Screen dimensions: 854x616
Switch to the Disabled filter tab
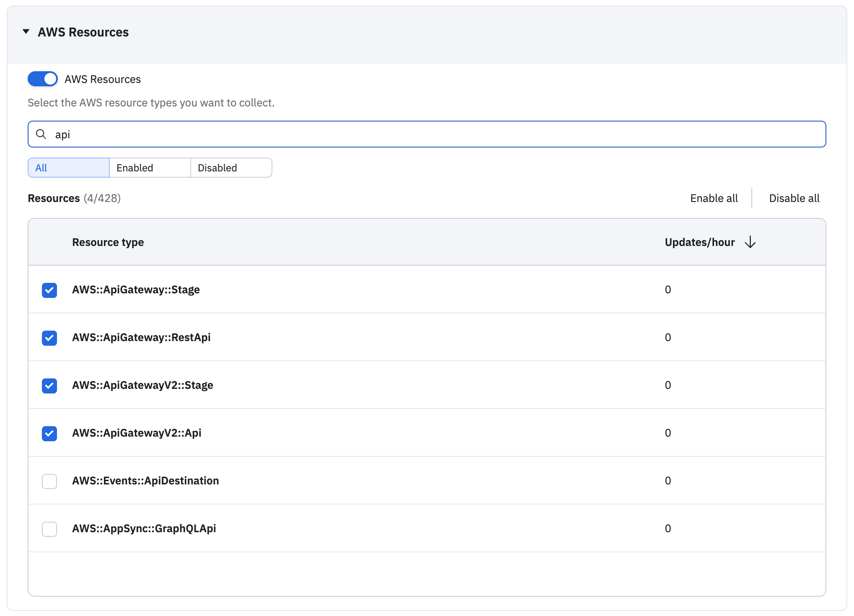(231, 168)
